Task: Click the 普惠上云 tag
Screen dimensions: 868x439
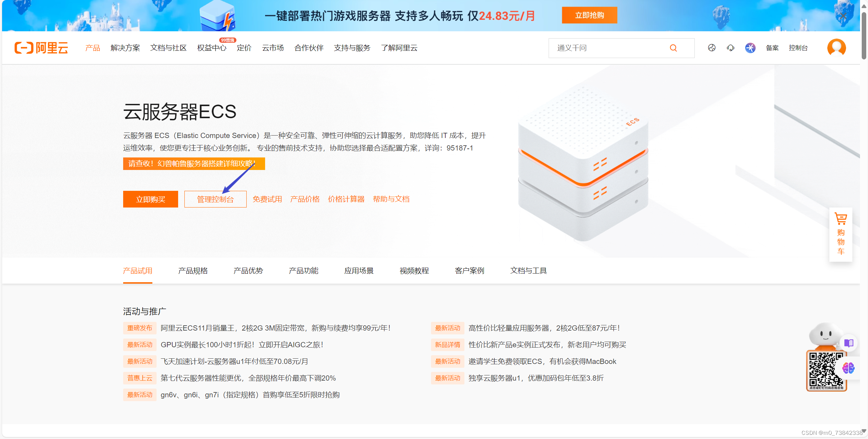Action: 140,378
